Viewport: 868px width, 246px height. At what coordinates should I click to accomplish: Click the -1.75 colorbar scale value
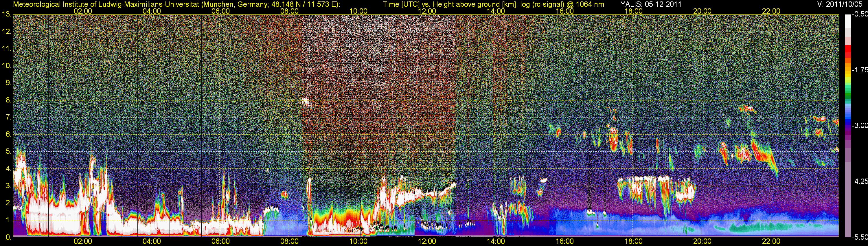[860, 70]
